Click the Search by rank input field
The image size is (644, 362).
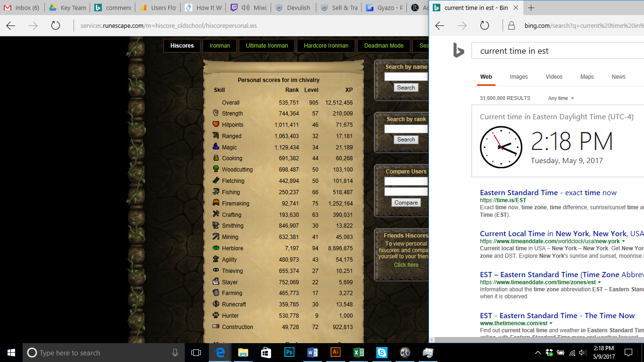point(406,129)
